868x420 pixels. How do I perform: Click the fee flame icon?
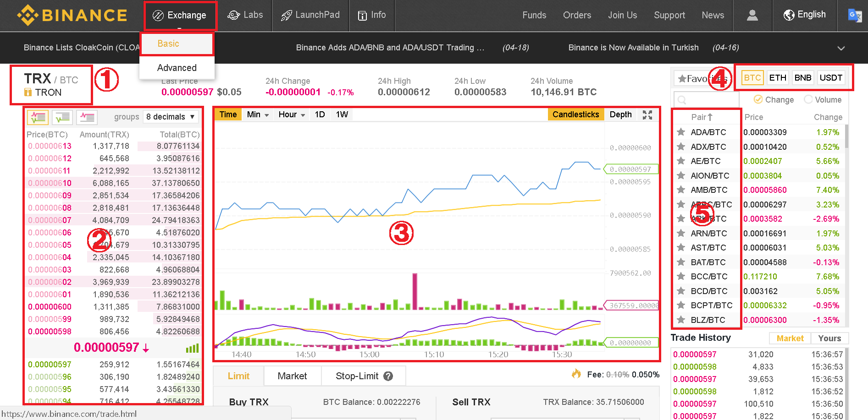(x=576, y=374)
